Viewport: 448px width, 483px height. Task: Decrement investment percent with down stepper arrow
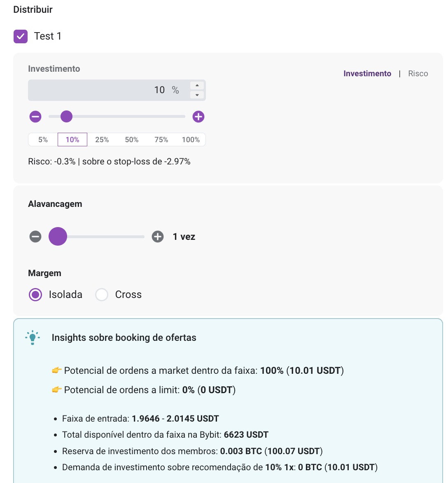pyautogui.click(x=197, y=95)
